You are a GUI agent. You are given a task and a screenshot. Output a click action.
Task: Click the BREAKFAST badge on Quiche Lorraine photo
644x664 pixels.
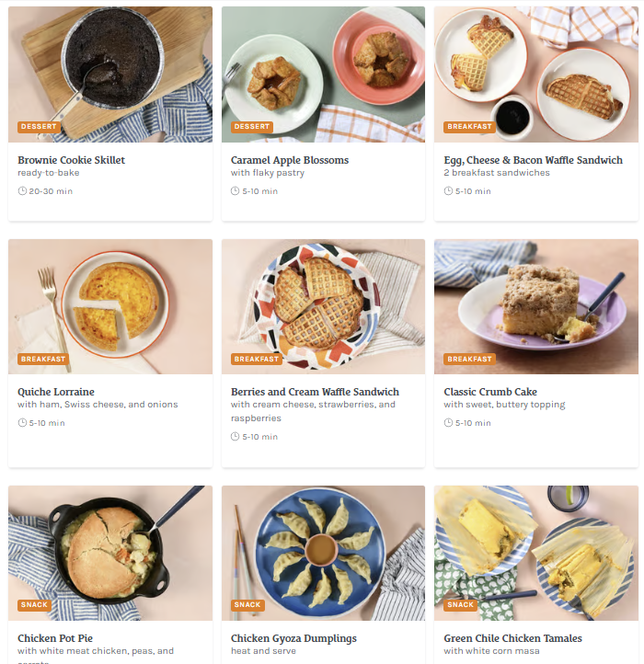tap(43, 359)
